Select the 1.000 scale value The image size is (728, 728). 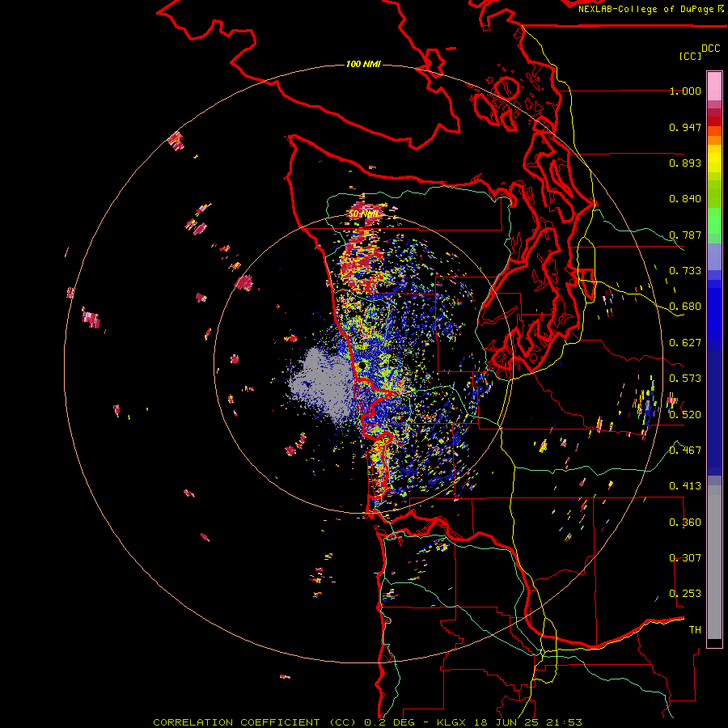685,91
